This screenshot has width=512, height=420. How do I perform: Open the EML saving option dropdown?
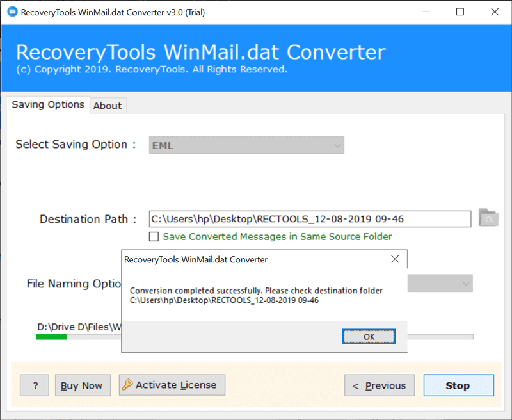click(x=246, y=145)
